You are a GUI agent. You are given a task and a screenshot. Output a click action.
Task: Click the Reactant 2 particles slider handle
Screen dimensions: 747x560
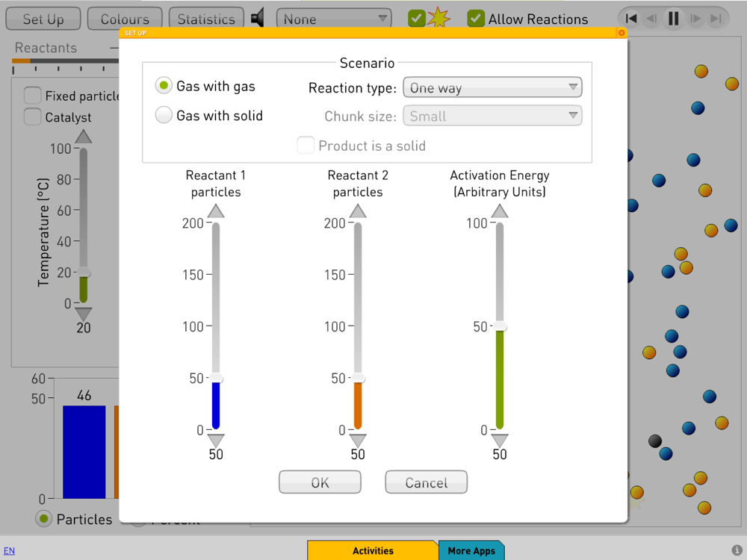(358, 378)
